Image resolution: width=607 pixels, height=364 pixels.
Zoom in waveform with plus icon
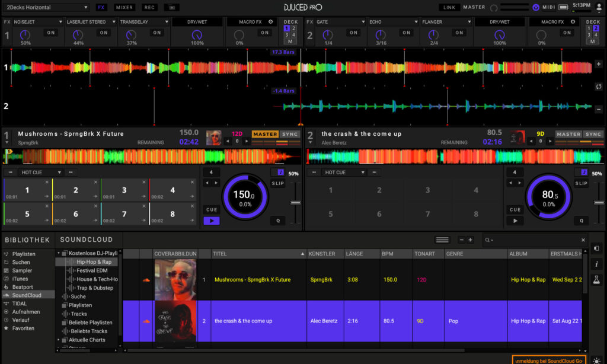click(x=599, y=64)
